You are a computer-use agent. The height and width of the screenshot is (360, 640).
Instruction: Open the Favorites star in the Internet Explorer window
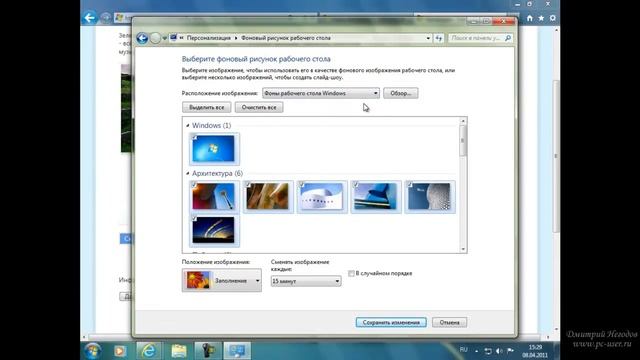tap(541, 18)
